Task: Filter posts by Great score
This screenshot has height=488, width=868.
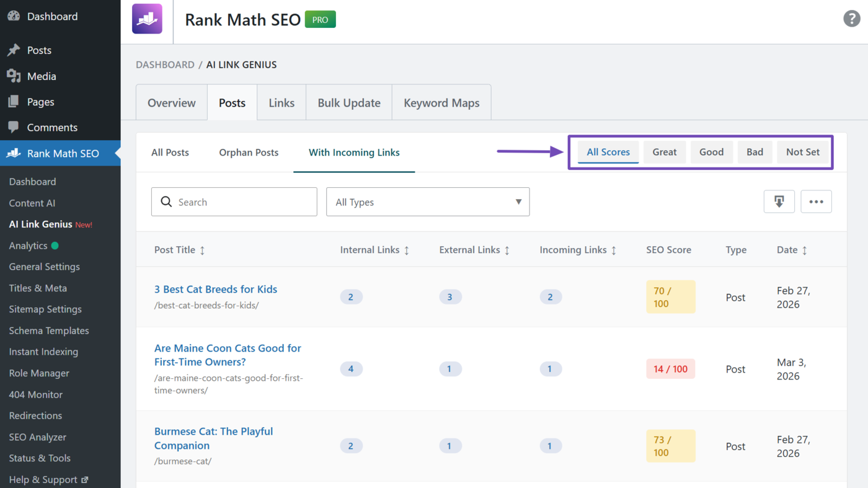Action: (665, 152)
